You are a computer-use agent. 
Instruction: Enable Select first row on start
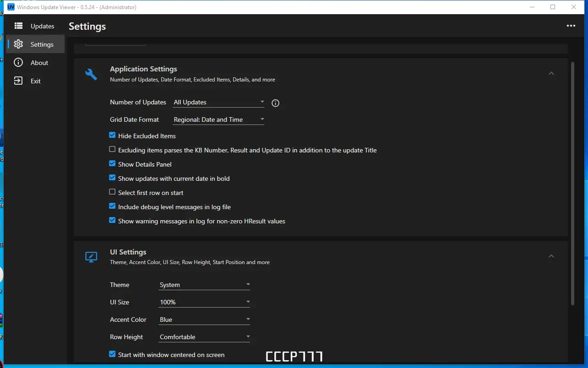[x=112, y=192]
